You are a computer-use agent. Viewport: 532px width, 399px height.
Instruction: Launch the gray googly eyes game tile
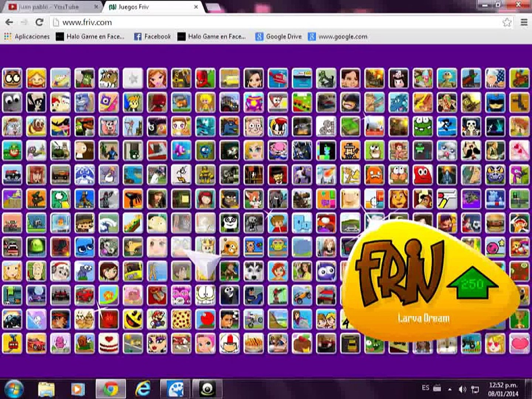click(12, 102)
